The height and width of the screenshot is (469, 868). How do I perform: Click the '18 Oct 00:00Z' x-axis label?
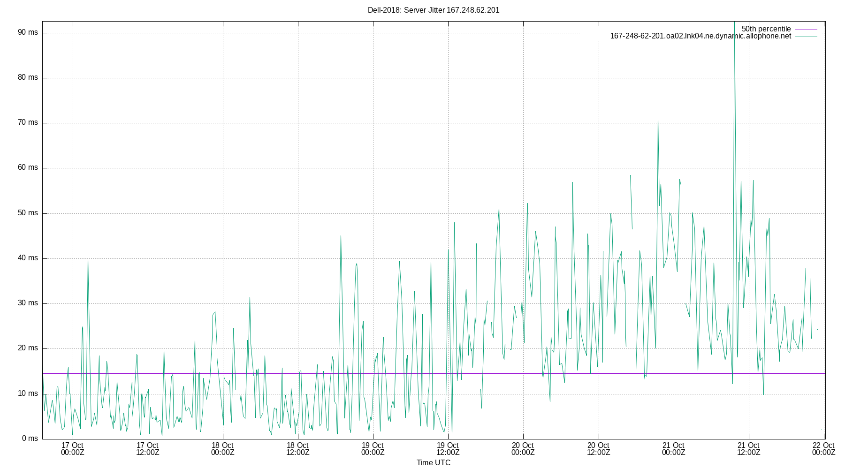(222, 449)
